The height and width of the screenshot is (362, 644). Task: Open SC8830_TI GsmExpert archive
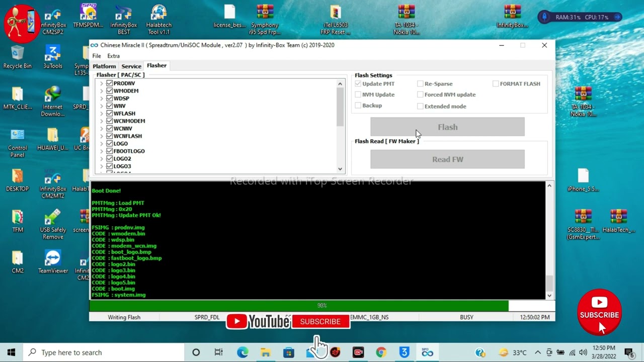pyautogui.click(x=583, y=225)
